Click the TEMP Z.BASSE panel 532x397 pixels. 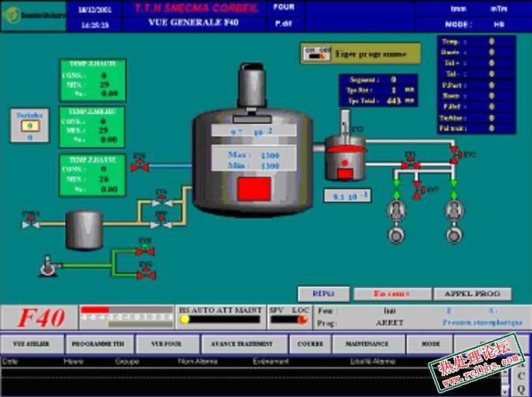click(93, 175)
